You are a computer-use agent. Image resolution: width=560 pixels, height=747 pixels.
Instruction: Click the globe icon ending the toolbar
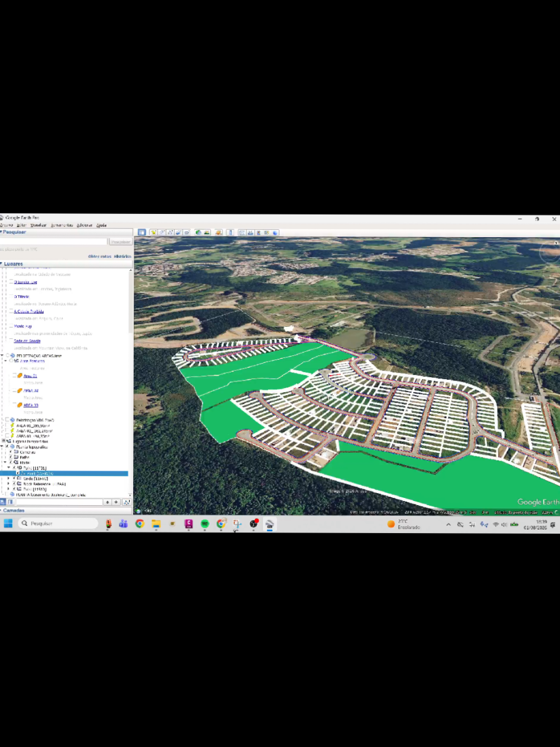click(275, 232)
